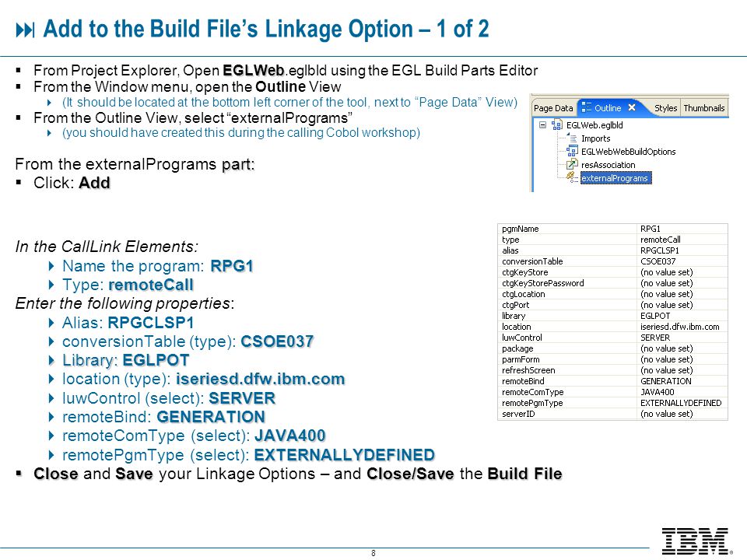Viewport: 747px width, 560px height.
Task: Click the pgmName property label
Action: [x=521, y=229]
